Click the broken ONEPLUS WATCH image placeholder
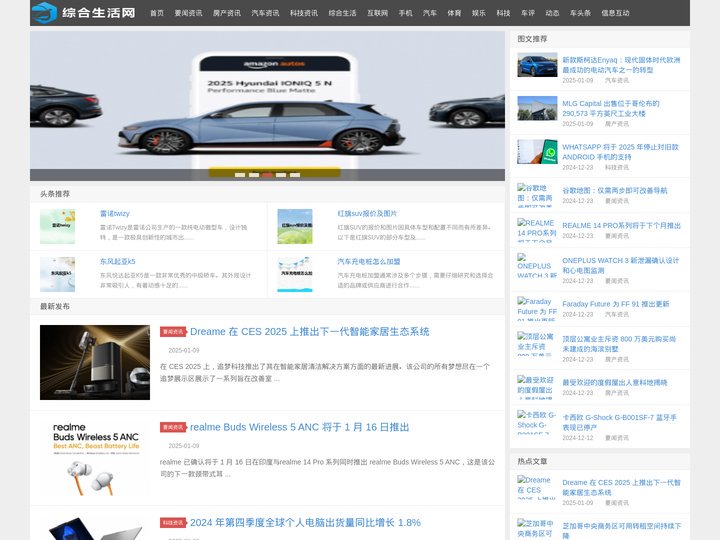720x540 pixels. pyautogui.click(x=537, y=265)
